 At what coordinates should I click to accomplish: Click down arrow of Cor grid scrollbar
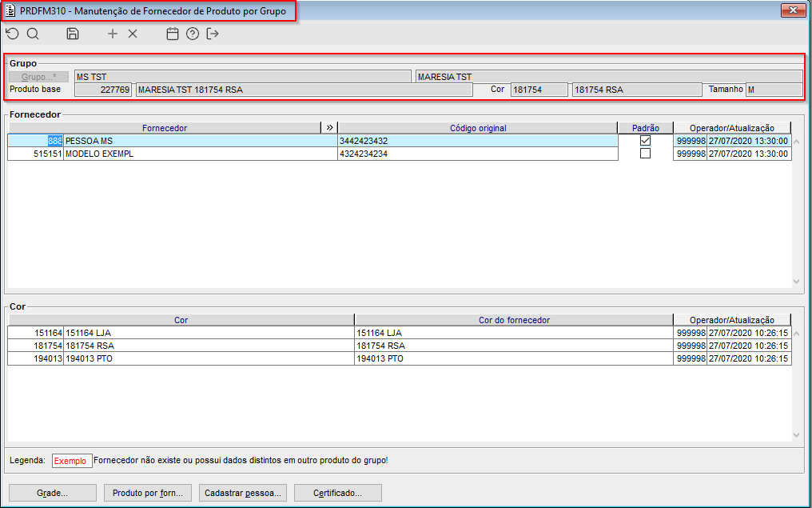tap(797, 435)
